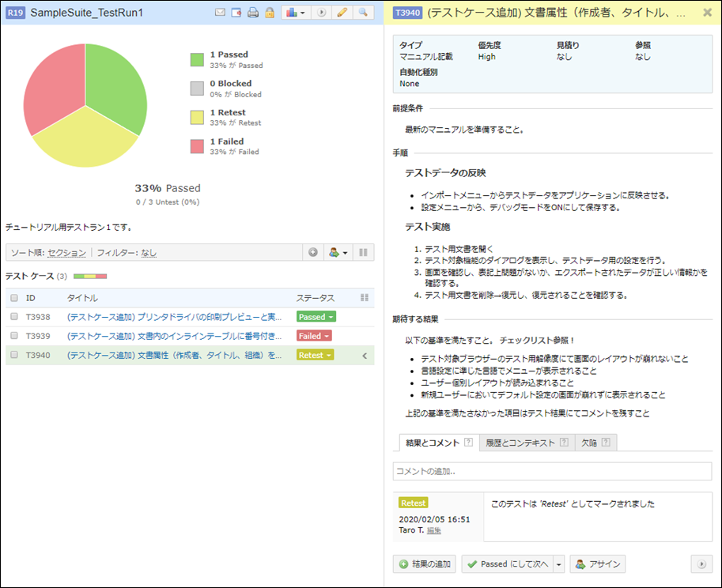The image size is (722, 588).
Task: Click the コメントの追加 comment input field
Action: 552,471
